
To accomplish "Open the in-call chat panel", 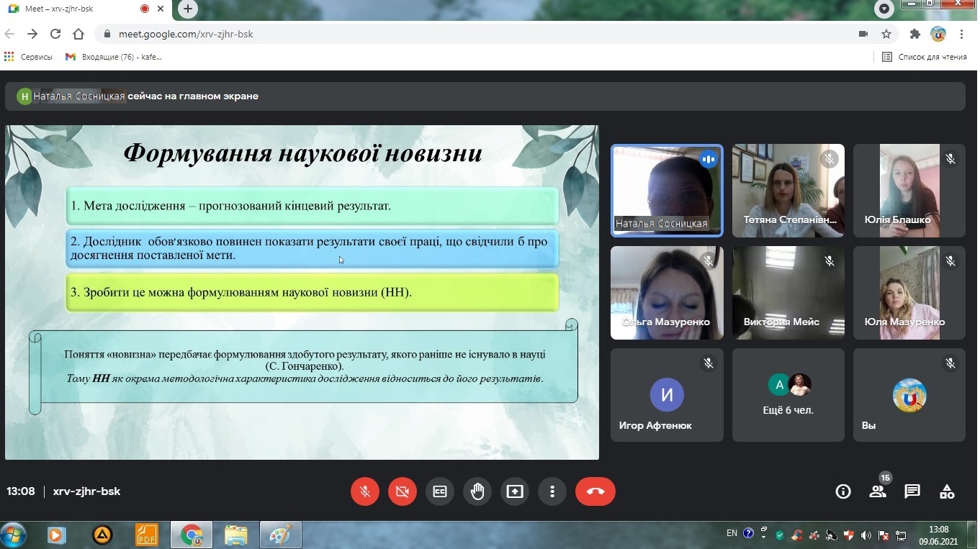I will [x=912, y=491].
